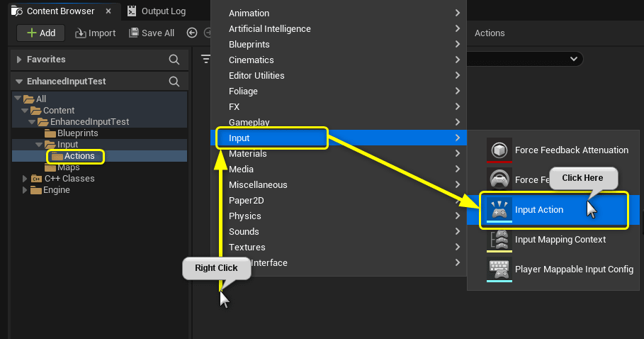Screen dimensions: 644x339
Task: Click the Blueprints folder icon
Action: [50, 133]
